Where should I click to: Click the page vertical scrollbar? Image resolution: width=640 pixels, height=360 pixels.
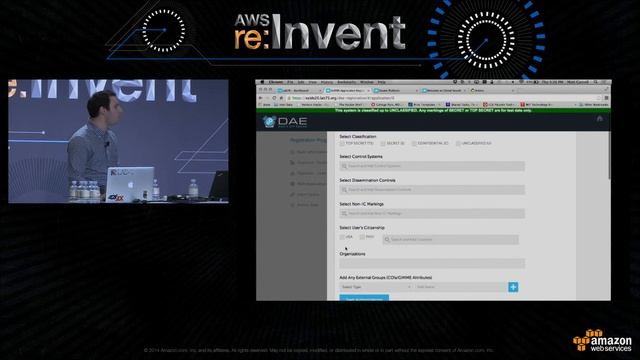click(609, 155)
